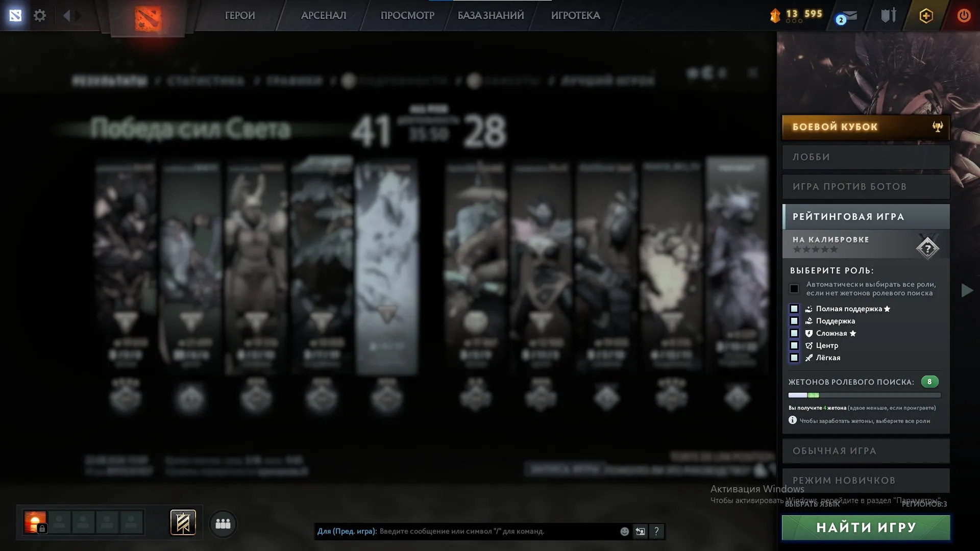Click the green token count badge 8
Viewport: 980px width, 551px height.
point(929,382)
